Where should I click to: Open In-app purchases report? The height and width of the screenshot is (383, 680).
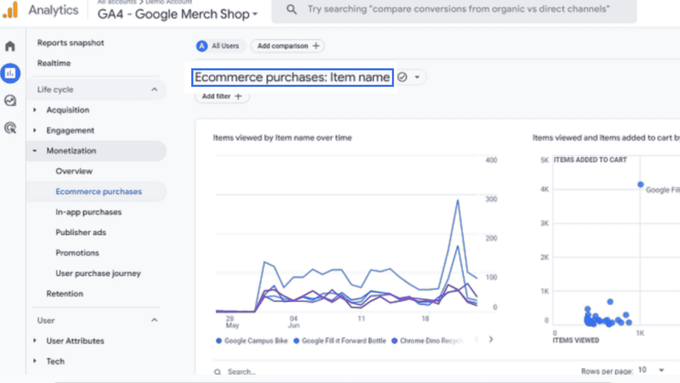(x=88, y=212)
